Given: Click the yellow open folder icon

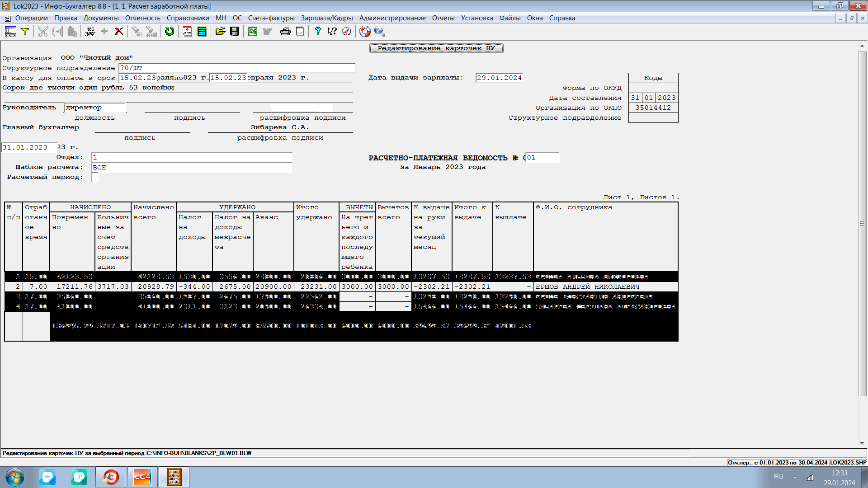Looking at the screenshot, I should click(220, 31).
